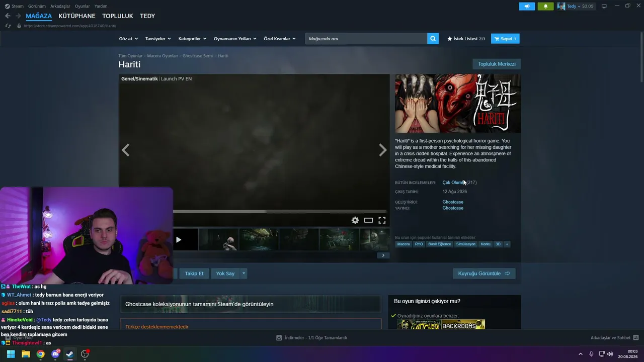Open video settings gear icon
This screenshot has width=644, height=362.
355,220
